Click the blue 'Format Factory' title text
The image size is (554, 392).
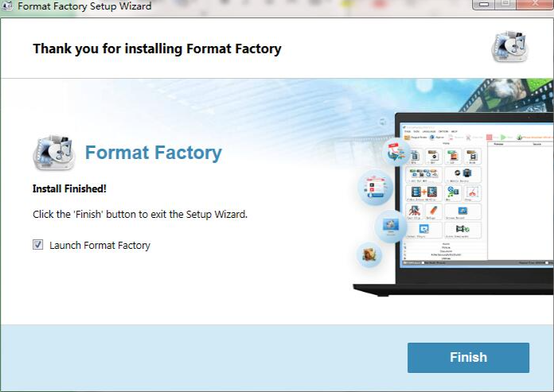pyautogui.click(x=154, y=153)
